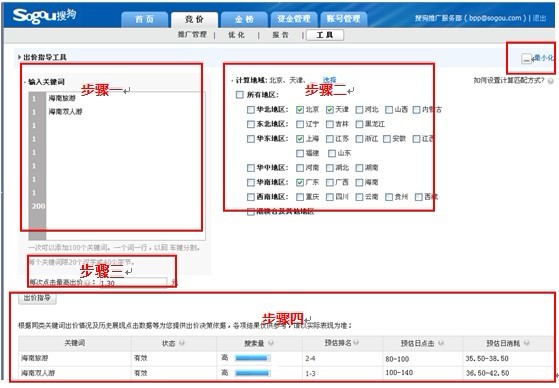Screen dimensions: 559x388
Task: Click the help icon next to 预估排名
Action: [355, 342]
